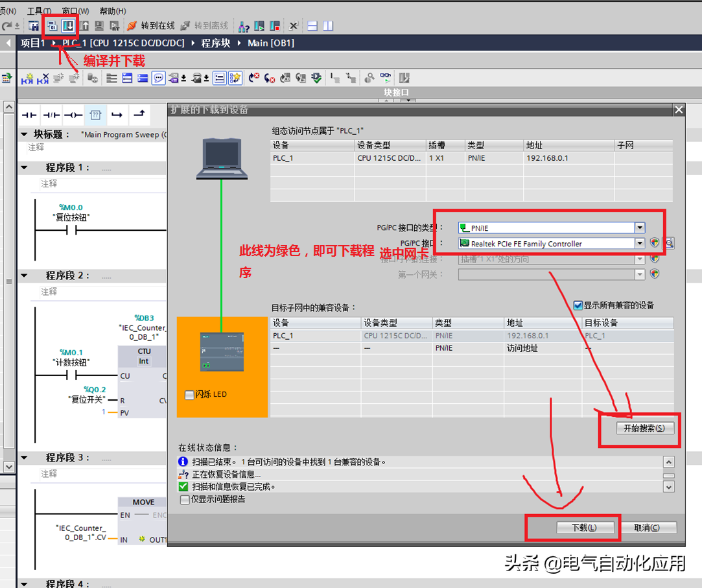Image resolution: width=702 pixels, height=588 pixels.
Task: Insert an empty box instruction
Action: click(x=95, y=115)
